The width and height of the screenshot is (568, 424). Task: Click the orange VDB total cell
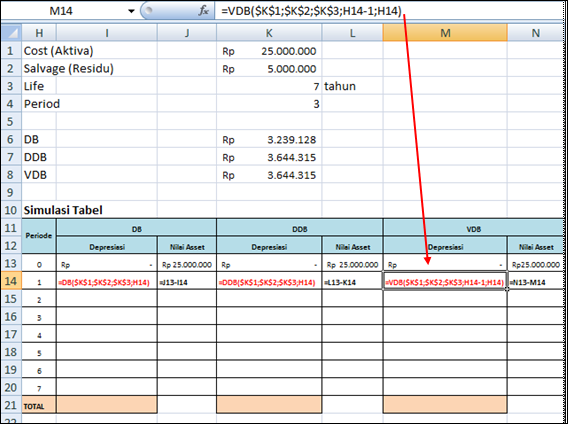click(445, 404)
